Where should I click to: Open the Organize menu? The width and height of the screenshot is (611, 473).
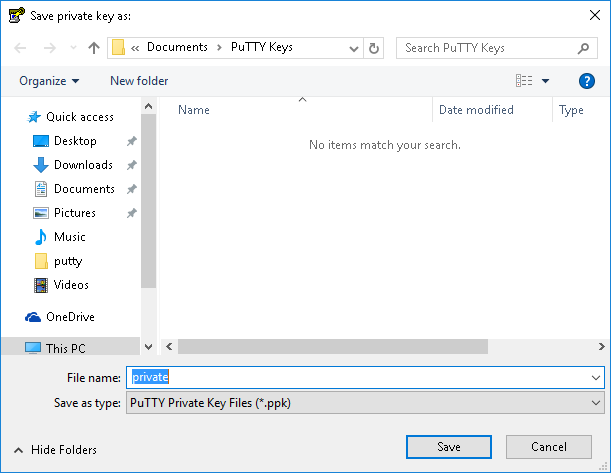[49, 81]
